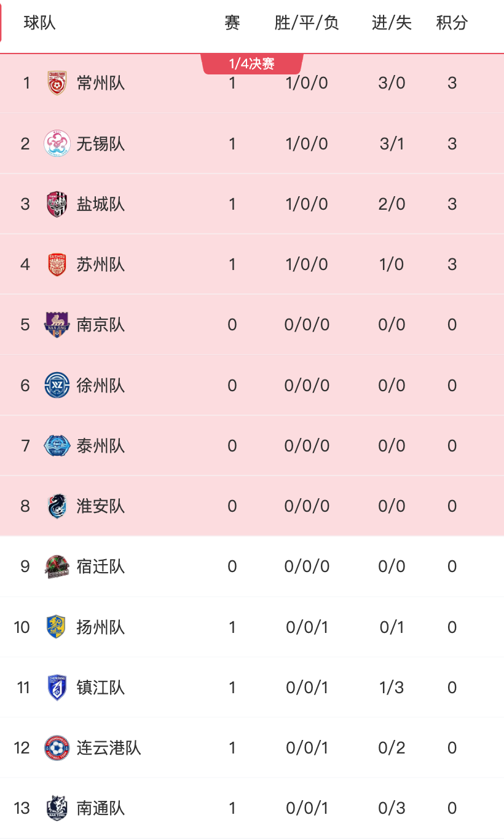Open the 连云港队 team name link
Screen dimensions: 504x839
point(109,747)
